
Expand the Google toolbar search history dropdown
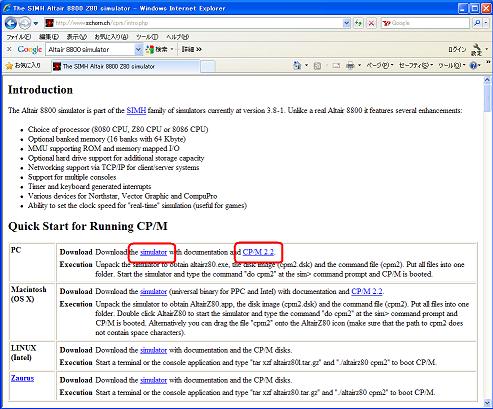(139, 49)
